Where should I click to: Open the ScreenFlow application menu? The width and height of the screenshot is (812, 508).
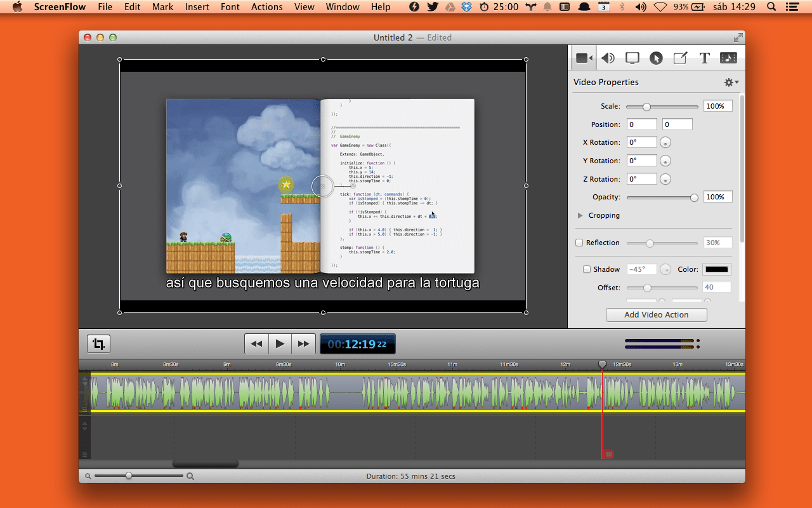point(60,7)
